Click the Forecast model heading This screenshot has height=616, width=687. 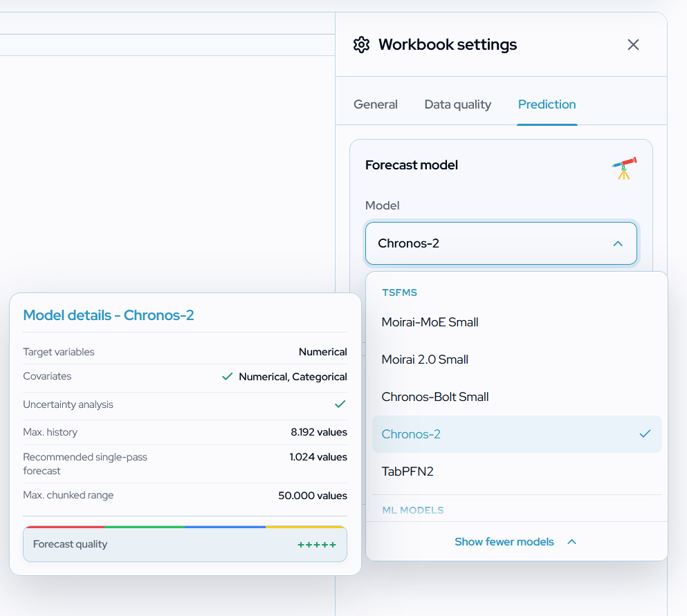[412, 165]
